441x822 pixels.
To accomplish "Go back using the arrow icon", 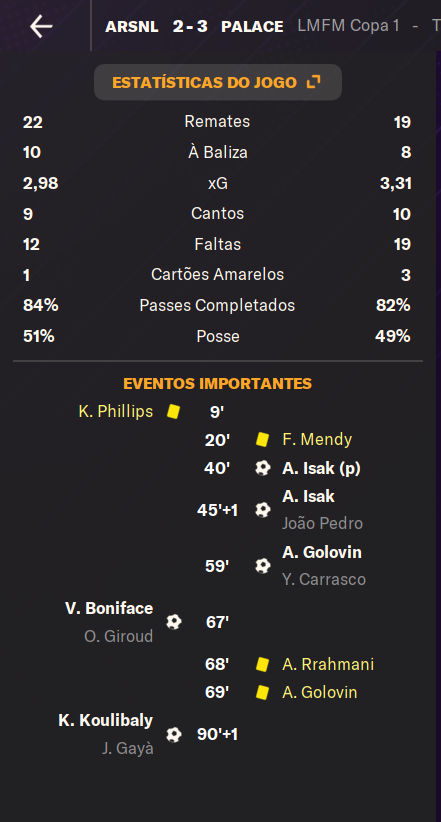I will 41,26.
